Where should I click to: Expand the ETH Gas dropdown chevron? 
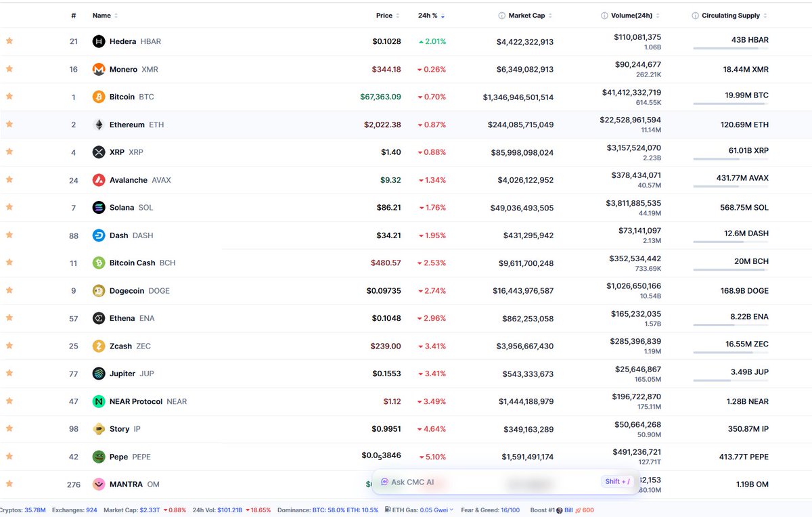pos(453,510)
